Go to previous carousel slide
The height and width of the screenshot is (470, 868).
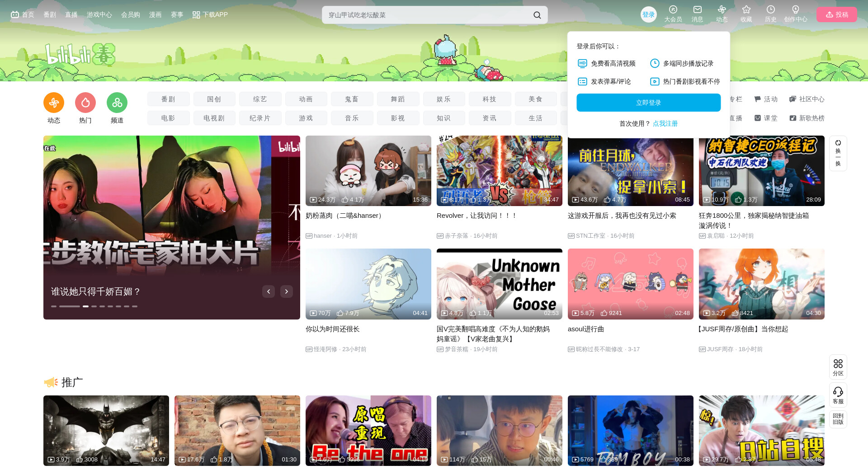click(x=269, y=291)
